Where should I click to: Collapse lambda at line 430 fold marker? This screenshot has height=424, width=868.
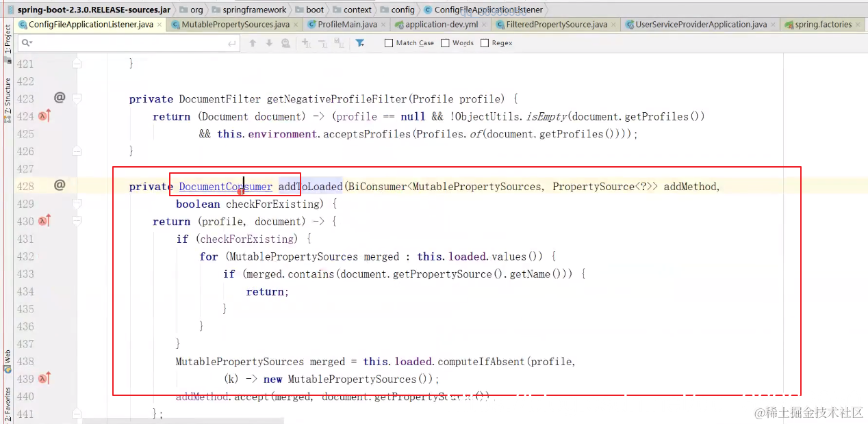click(77, 221)
